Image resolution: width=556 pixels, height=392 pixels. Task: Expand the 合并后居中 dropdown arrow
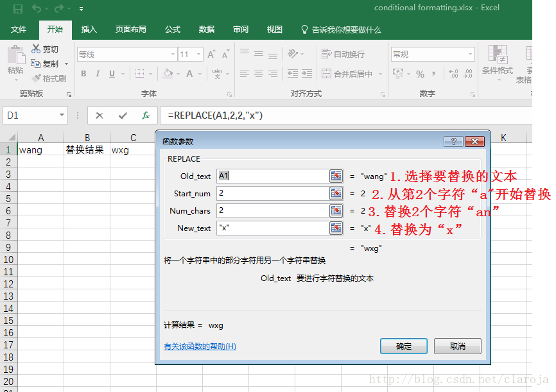(381, 74)
